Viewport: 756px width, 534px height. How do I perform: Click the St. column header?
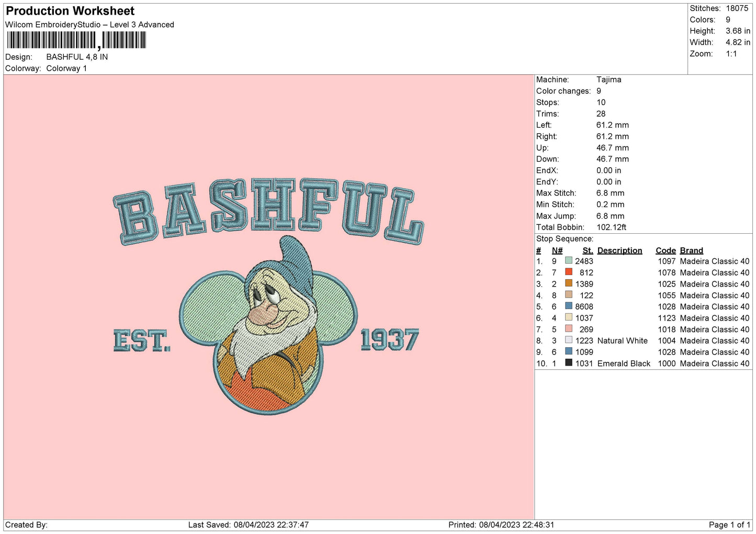(588, 251)
